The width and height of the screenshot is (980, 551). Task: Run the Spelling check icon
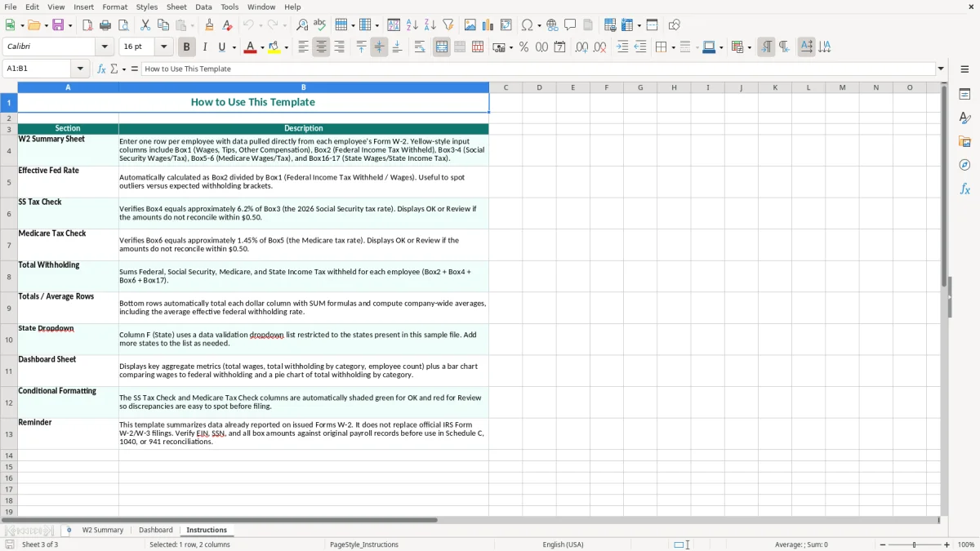click(320, 25)
